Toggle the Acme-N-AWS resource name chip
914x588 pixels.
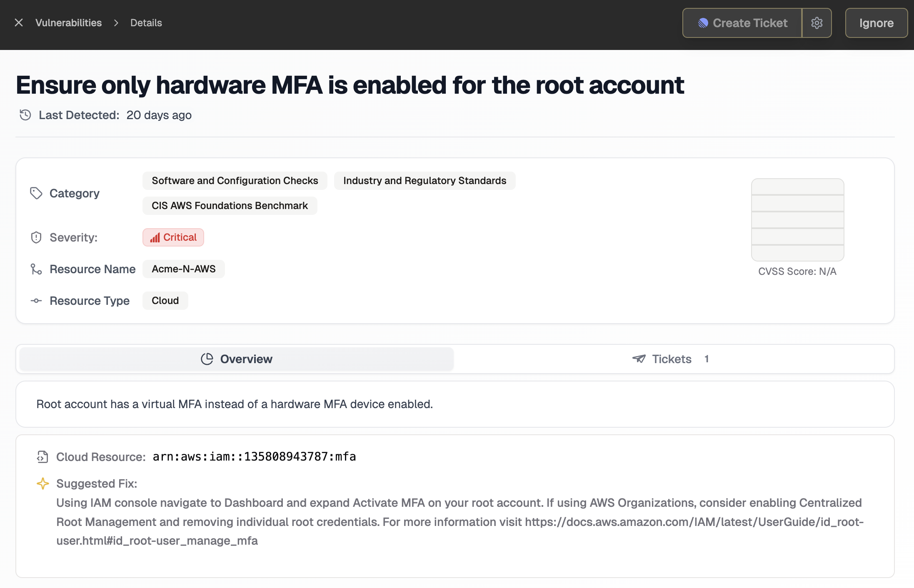pos(183,269)
